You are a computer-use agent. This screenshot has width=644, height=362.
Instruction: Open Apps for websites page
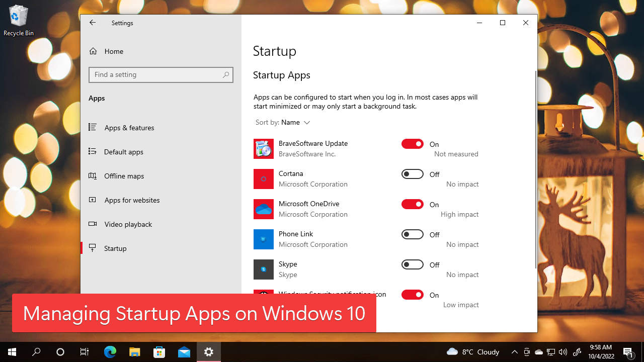pyautogui.click(x=161, y=200)
